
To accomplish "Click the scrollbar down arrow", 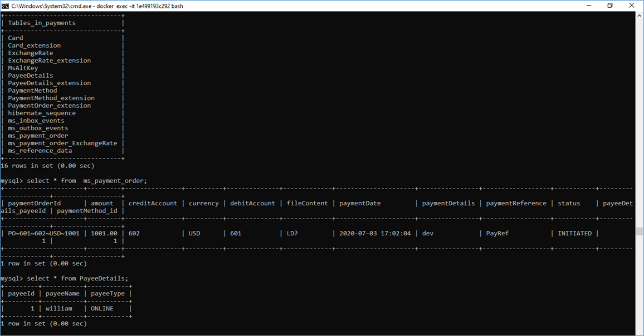I will click(x=639, y=332).
